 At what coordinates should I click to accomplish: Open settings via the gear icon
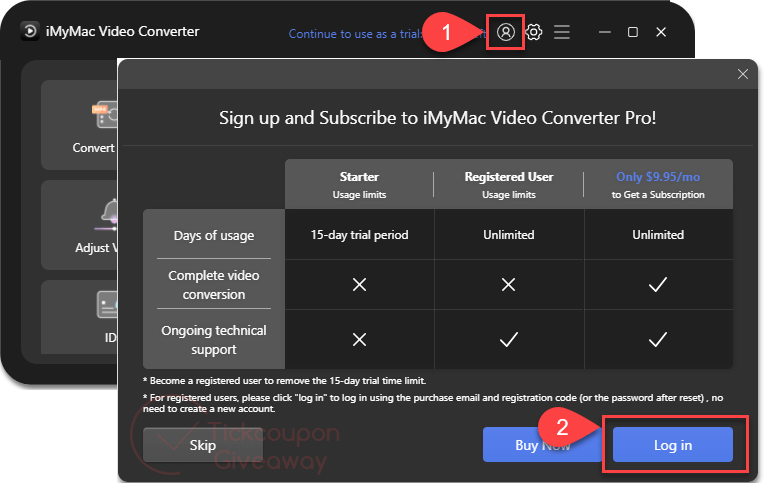tap(534, 32)
